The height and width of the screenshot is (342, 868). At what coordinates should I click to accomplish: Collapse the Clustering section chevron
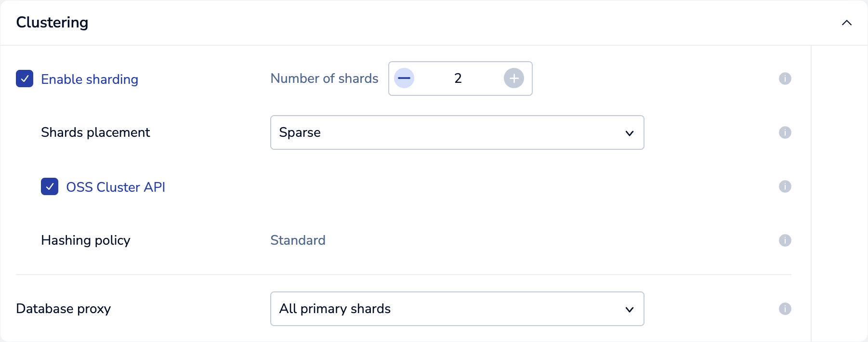click(x=846, y=23)
